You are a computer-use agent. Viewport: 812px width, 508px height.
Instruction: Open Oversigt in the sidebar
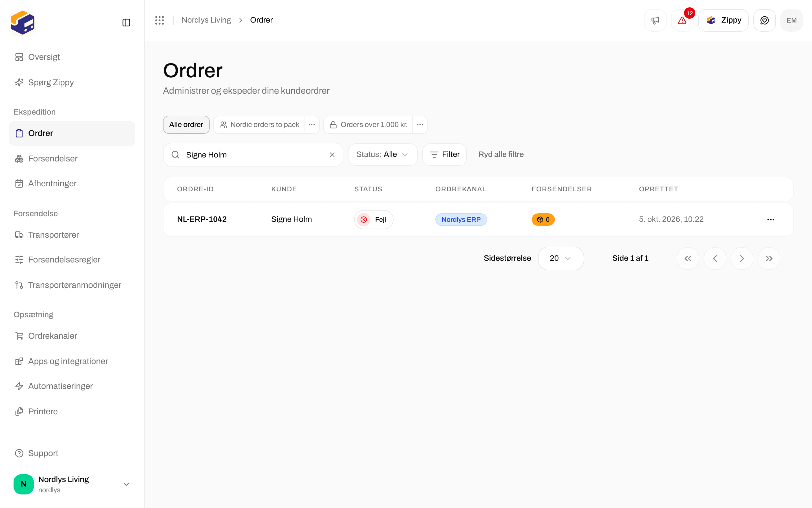click(72, 57)
